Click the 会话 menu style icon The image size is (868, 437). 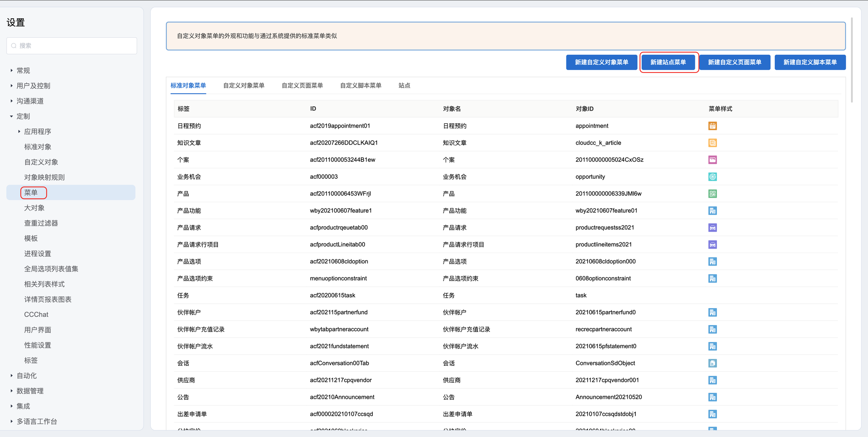click(712, 363)
